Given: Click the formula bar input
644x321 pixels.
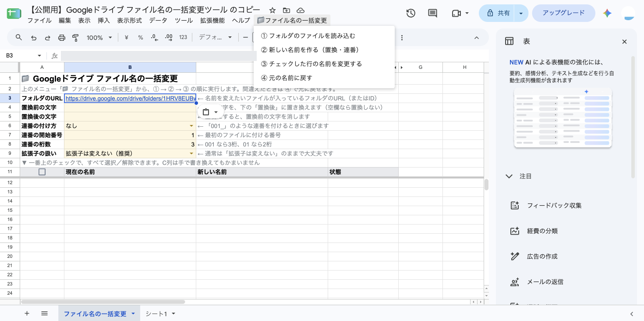Looking at the screenshot, I should [159, 56].
